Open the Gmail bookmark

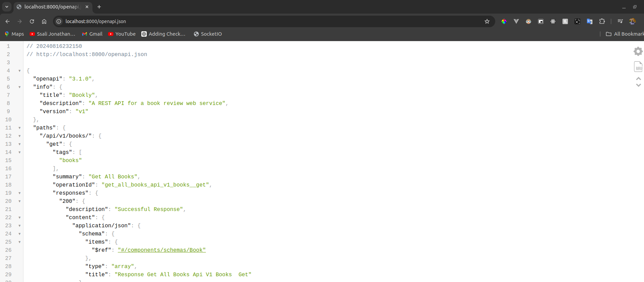[92, 34]
